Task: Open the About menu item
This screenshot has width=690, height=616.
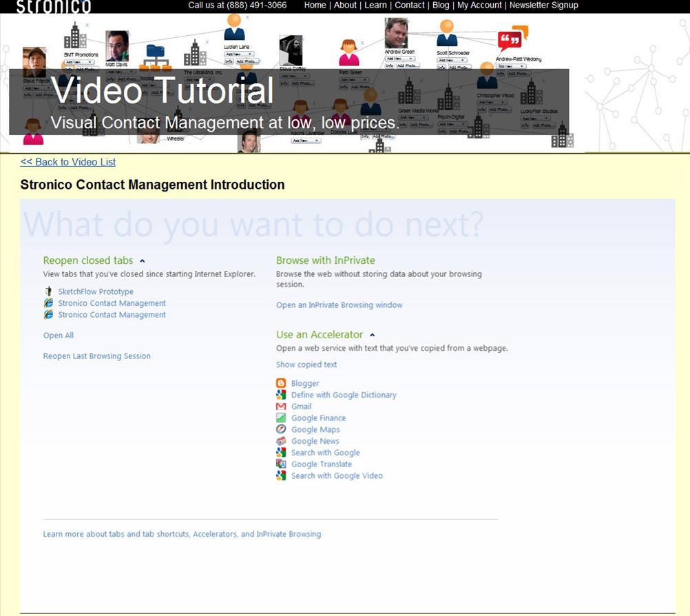Action: [x=345, y=6]
